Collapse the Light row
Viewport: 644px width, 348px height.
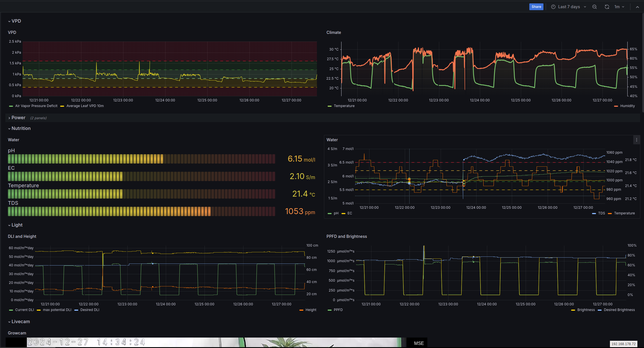[x=15, y=225]
